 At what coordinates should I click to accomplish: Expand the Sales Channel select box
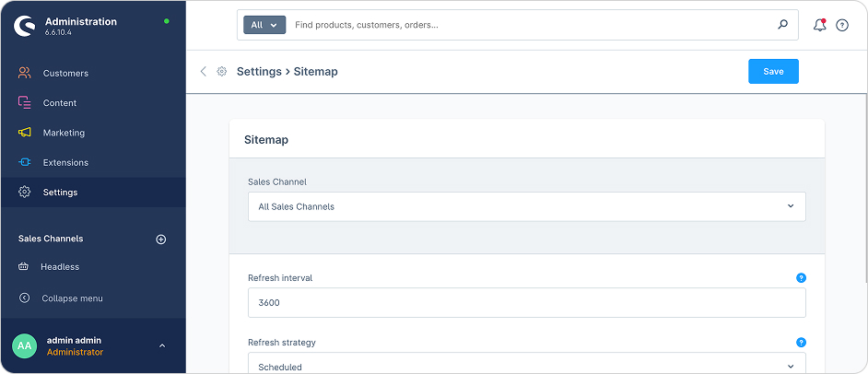pos(526,206)
